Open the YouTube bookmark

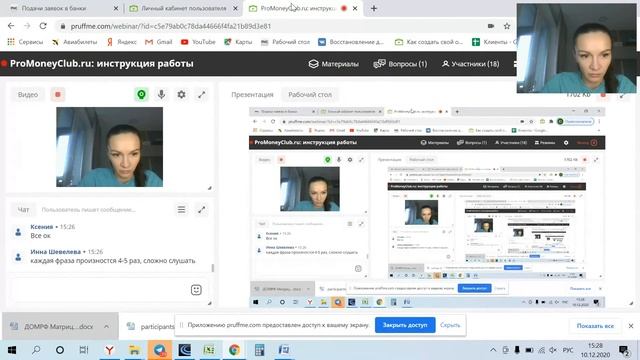point(198,42)
